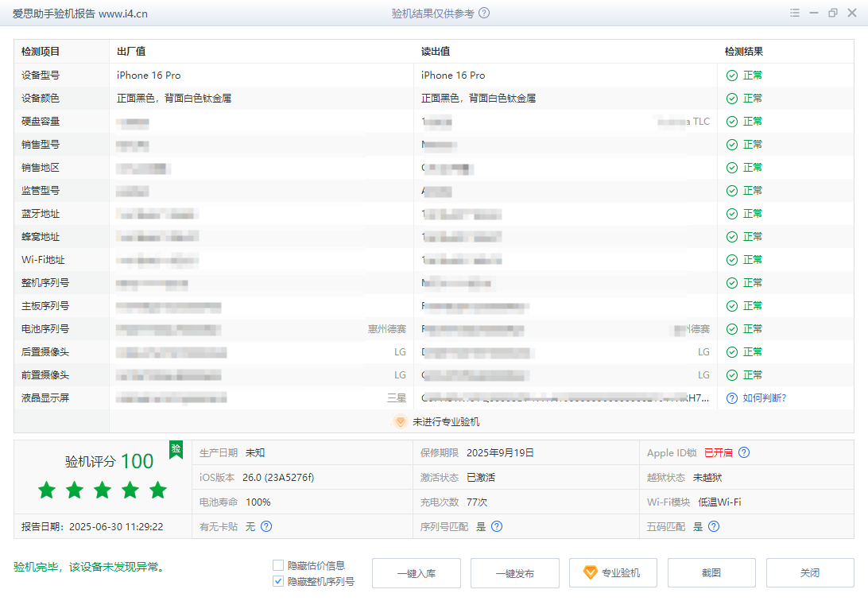Viewport: 868px width, 601px height.
Task: Click the 一键入库 button
Action: tap(416, 572)
